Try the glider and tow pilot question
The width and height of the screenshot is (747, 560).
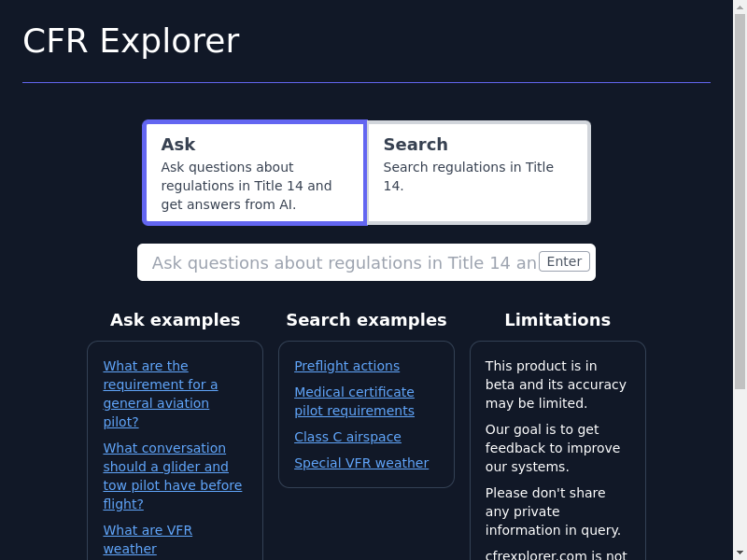172,476
